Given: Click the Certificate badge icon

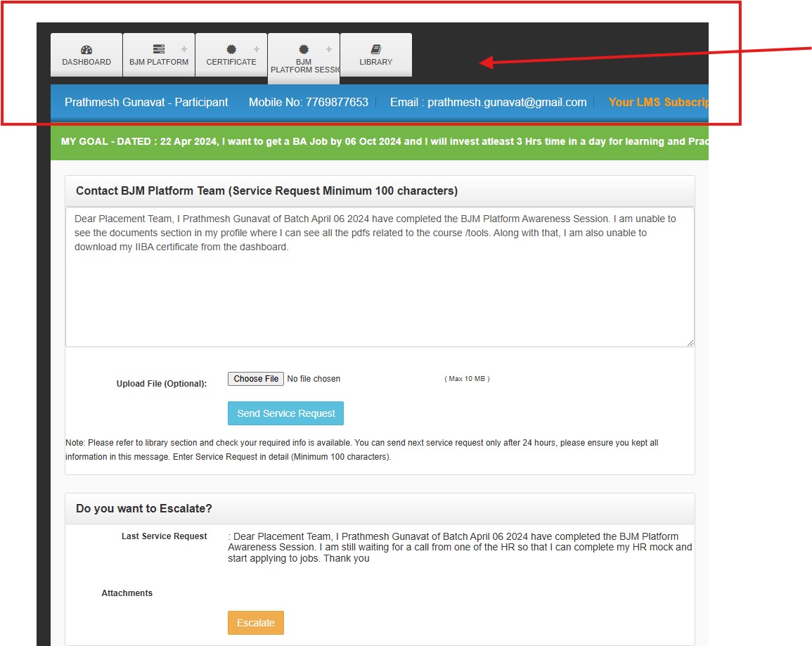Looking at the screenshot, I should point(231,49).
